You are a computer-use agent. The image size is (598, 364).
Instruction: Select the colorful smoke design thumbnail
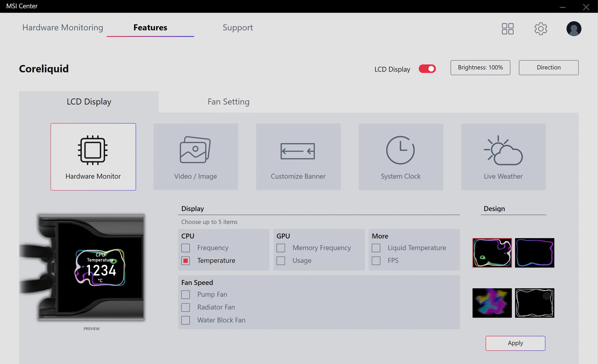pyautogui.click(x=492, y=303)
